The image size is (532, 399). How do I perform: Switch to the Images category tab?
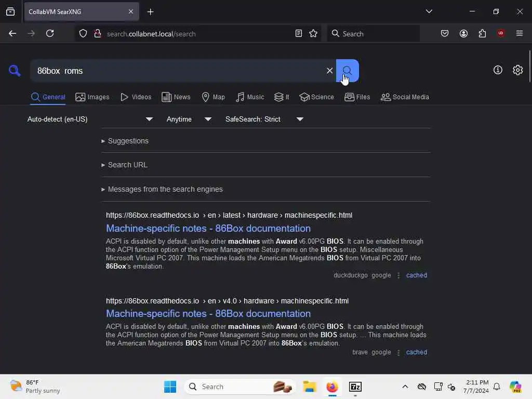click(92, 97)
